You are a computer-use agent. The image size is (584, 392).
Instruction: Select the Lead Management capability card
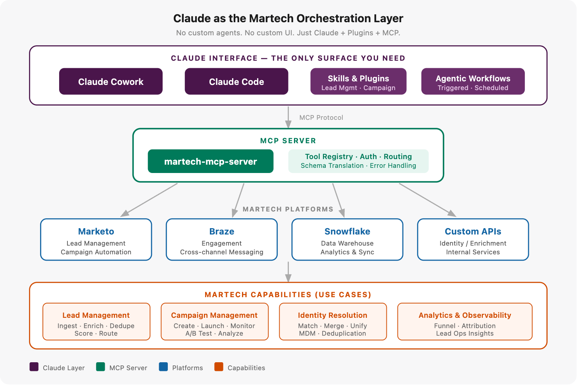tap(96, 322)
